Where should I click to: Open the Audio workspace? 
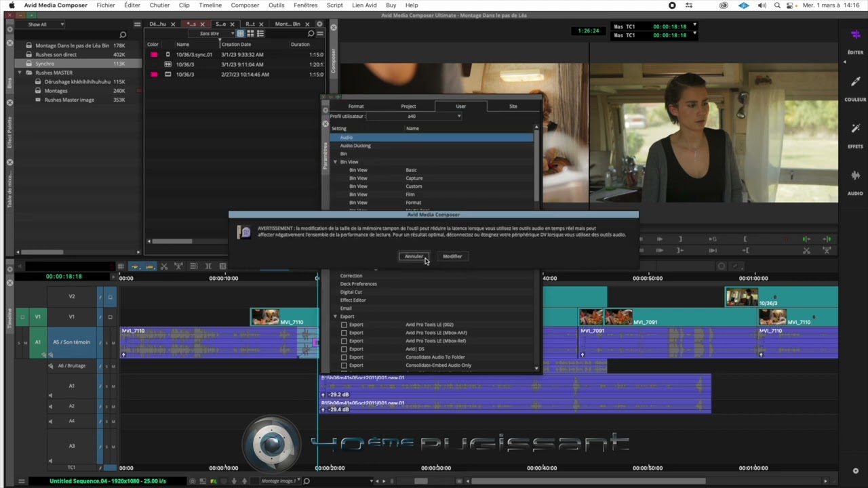click(855, 182)
